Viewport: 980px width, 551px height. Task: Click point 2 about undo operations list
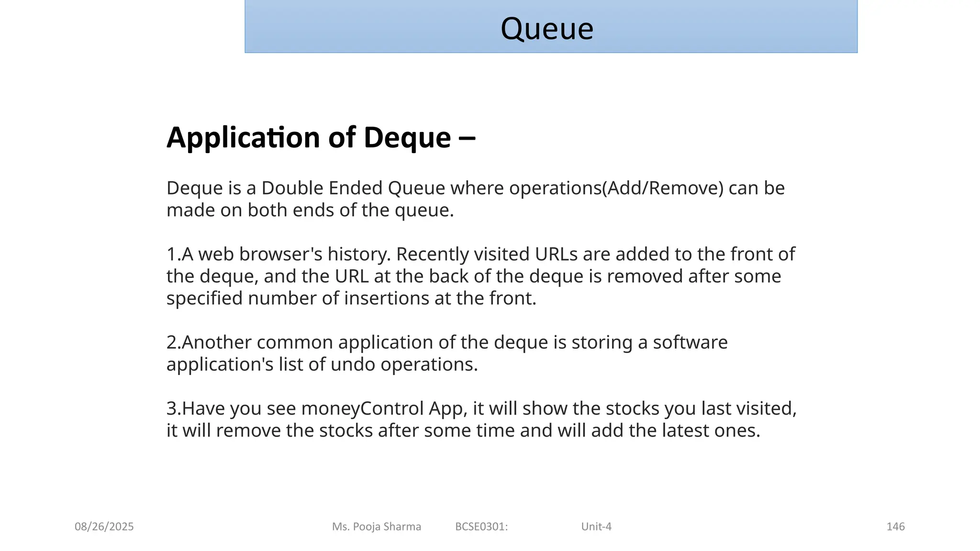(x=447, y=353)
